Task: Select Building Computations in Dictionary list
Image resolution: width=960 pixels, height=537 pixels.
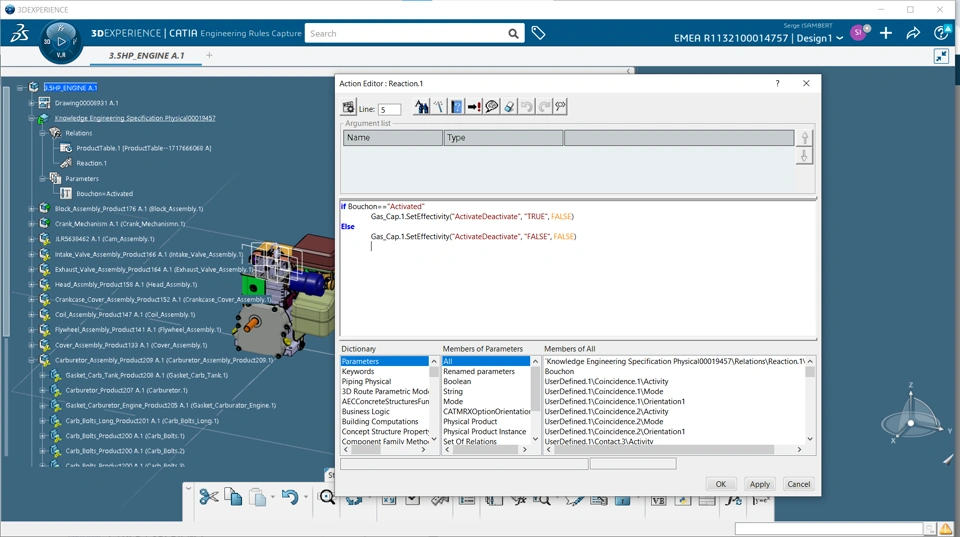Action: [x=380, y=421]
